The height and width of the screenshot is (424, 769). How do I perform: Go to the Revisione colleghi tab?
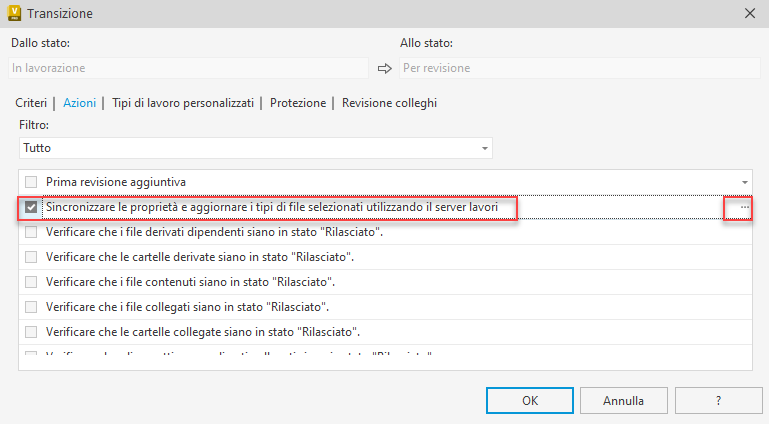click(389, 103)
